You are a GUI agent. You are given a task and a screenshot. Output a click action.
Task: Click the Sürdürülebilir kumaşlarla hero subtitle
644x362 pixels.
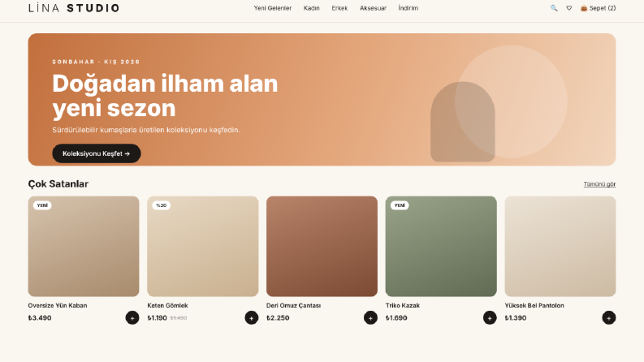click(146, 130)
